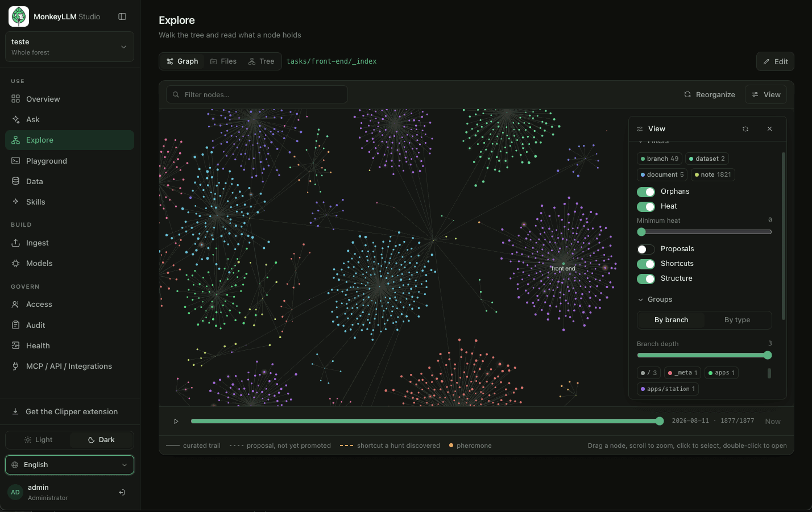Click the View button in graph toolbar

click(766, 94)
